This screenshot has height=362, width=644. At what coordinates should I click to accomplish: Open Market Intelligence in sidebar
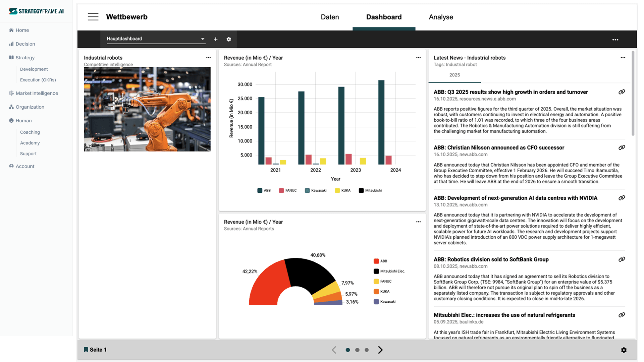pyautogui.click(x=37, y=93)
